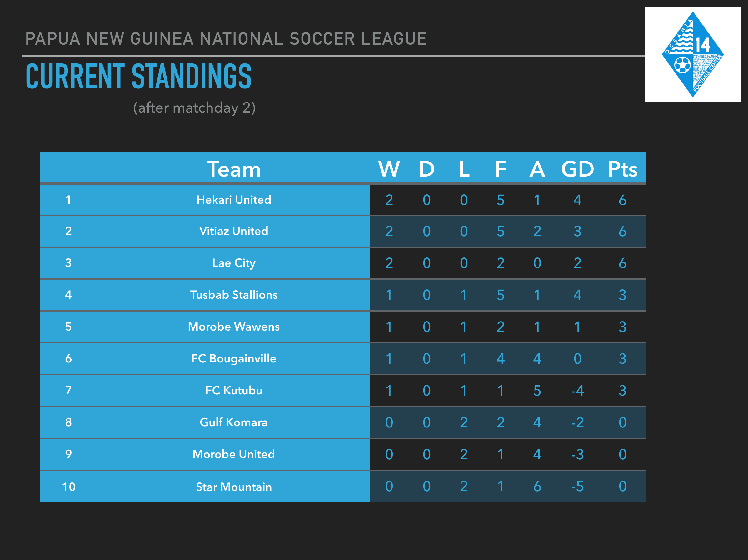Click the Pts column header
The width and height of the screenshot is (748, 560).
point(622,169)
